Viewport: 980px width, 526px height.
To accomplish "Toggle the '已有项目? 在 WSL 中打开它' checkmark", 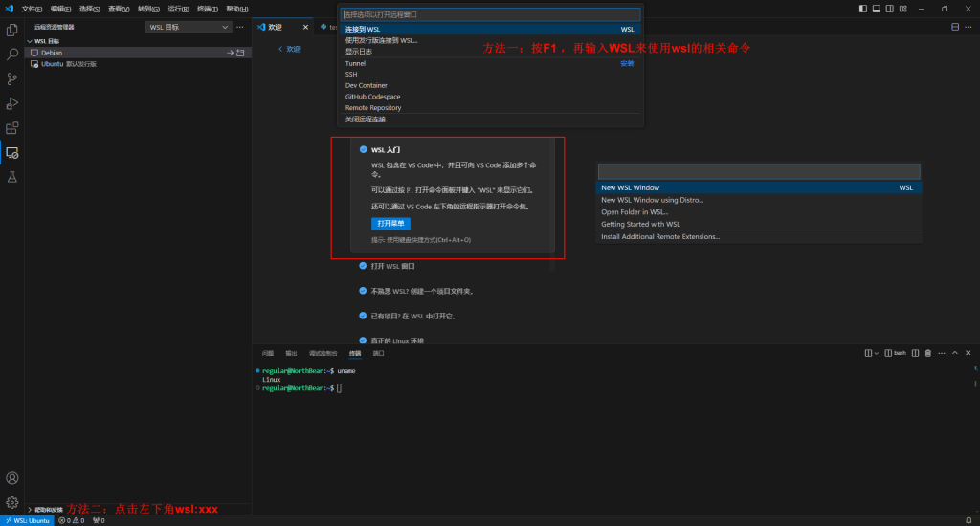I will click(363, 316).
